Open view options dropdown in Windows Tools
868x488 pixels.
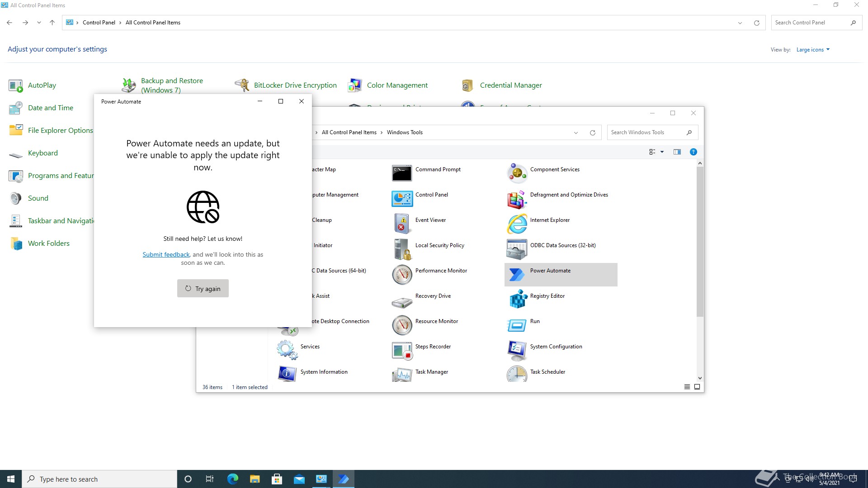coord(662,152)
